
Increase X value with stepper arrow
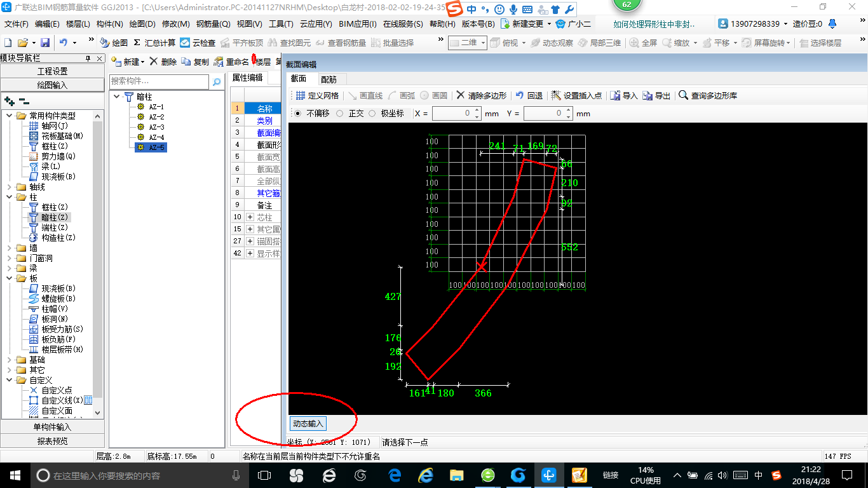(x=477, y=111)
